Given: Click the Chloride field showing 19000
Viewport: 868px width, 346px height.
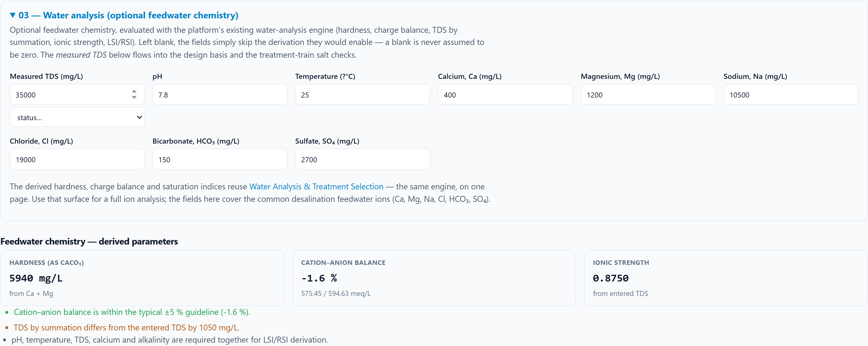Looking at the screenshot, I should [x=77, y=159].
